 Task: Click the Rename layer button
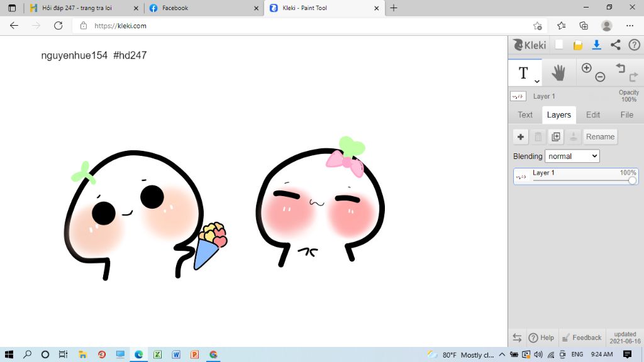tap(600, 136)
